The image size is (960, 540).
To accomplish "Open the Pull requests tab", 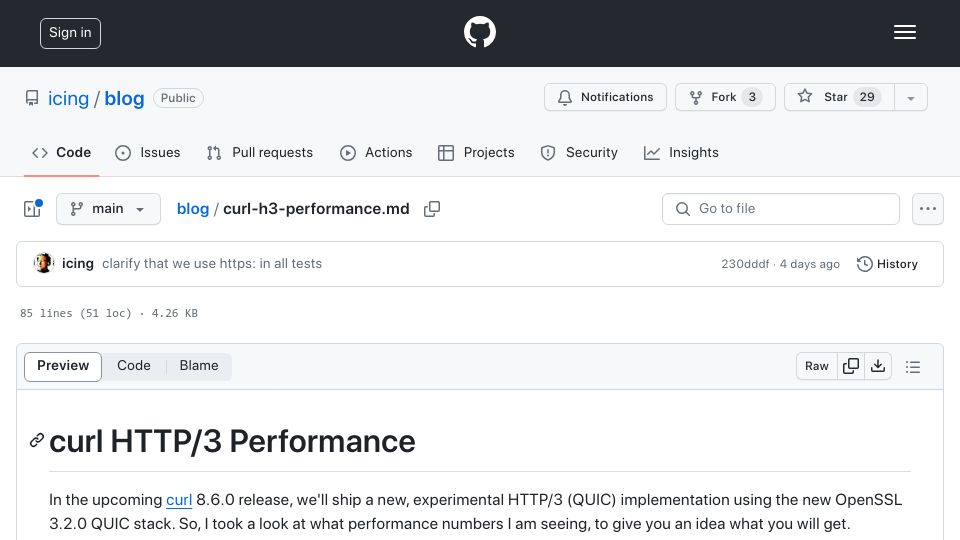I will (x=260, y=152).
